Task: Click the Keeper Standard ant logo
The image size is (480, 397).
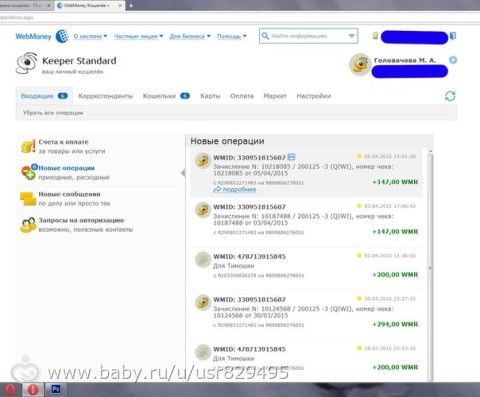Action: [x=27, y=63]
